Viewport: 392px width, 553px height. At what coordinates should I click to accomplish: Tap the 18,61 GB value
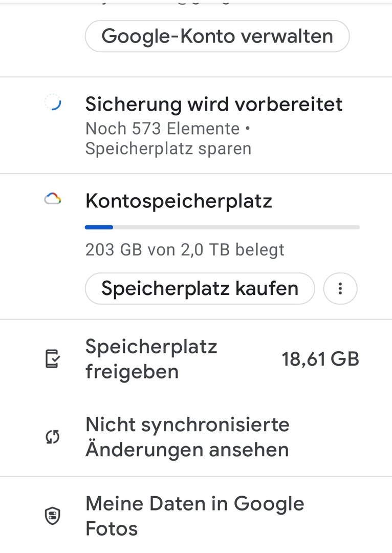(x=320, y=359)
